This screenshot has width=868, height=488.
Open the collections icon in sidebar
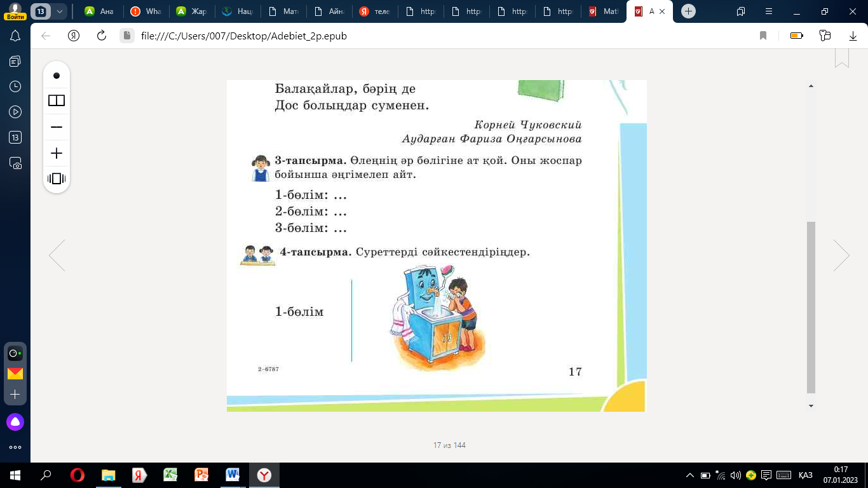click(15, 61)
